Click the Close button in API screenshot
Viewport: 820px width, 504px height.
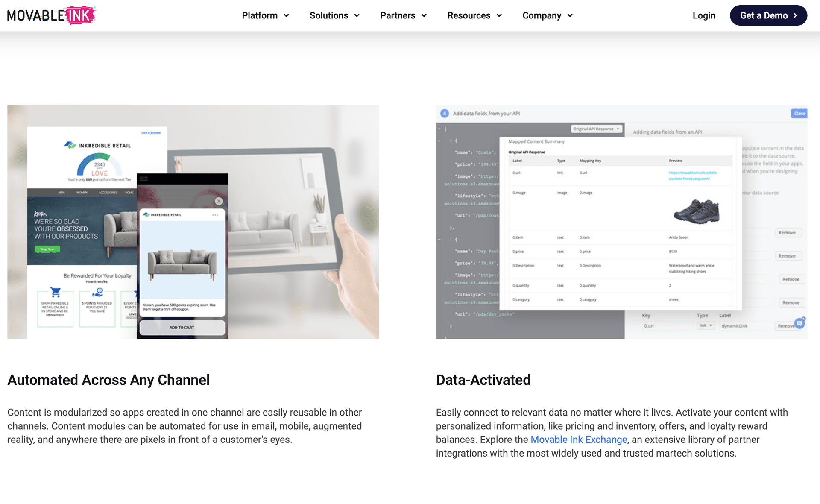799,113
